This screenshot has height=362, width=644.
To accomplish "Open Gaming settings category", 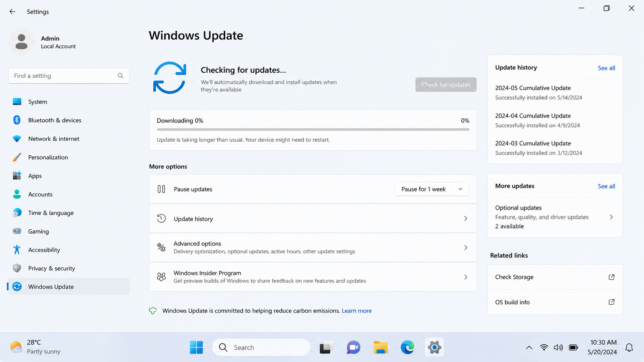I will click(x=69, y=231).
